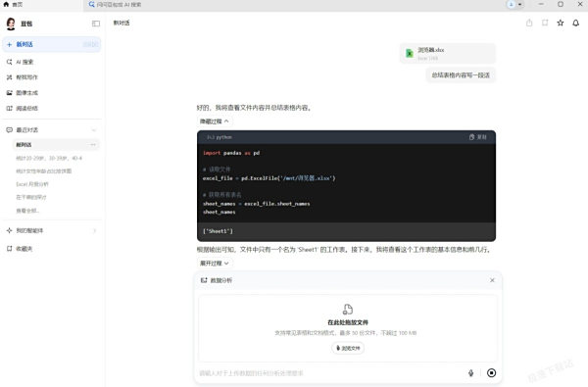Viewport: 588px width, 387px height.
Task: Click the file drop zone document icon
Action: (348, 310)
